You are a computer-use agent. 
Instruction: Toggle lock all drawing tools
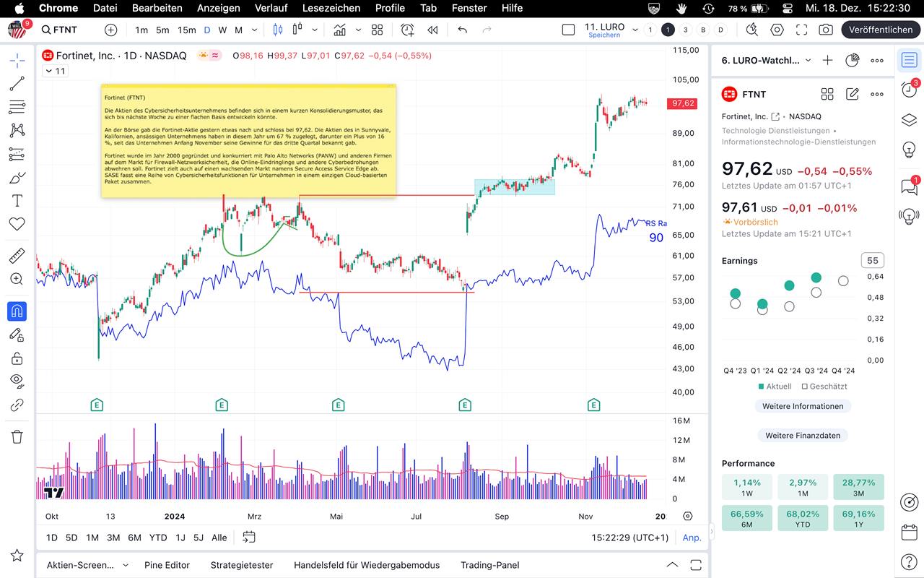pos(17,358)
